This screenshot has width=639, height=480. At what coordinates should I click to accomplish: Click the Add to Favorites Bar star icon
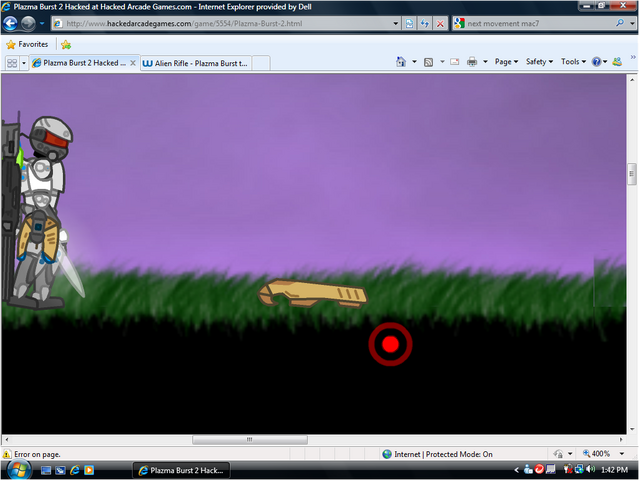(x=66, y=45)
